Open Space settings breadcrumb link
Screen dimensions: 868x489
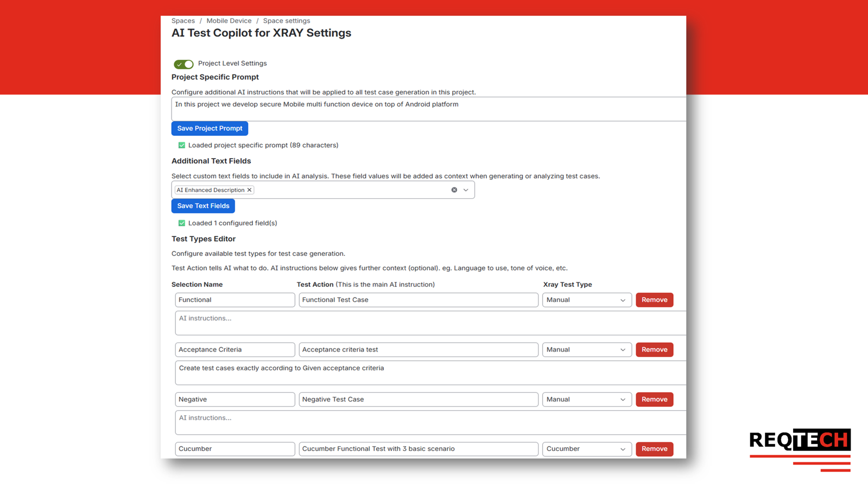287,21
